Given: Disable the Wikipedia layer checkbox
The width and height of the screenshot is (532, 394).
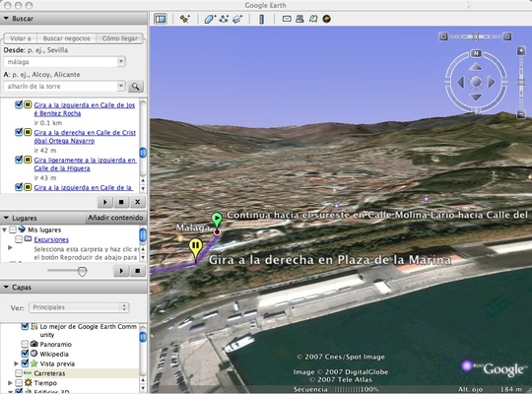Looking at the screenshot, I should [x=25, y=354].
